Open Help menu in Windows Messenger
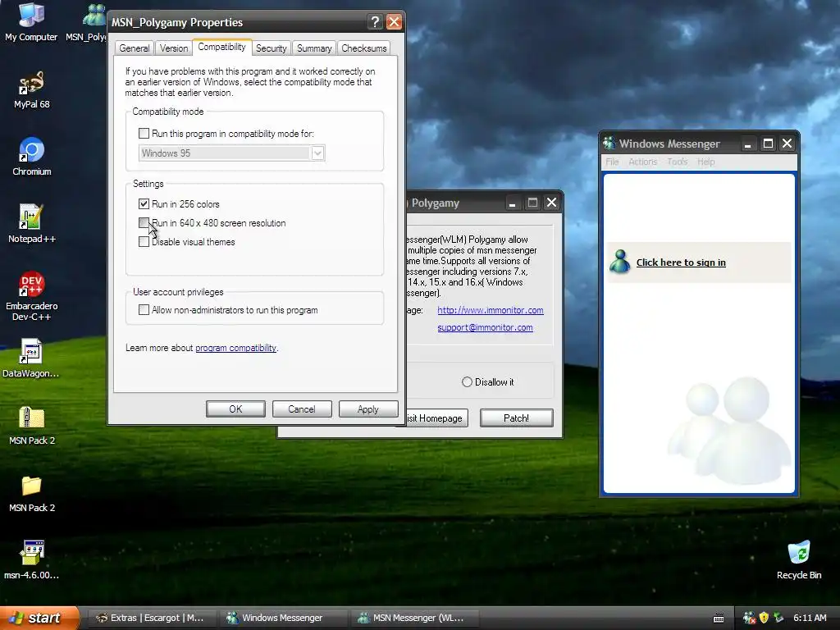Image resolution: width=840 pixels, height=630 pixels. tap(706, 162)
